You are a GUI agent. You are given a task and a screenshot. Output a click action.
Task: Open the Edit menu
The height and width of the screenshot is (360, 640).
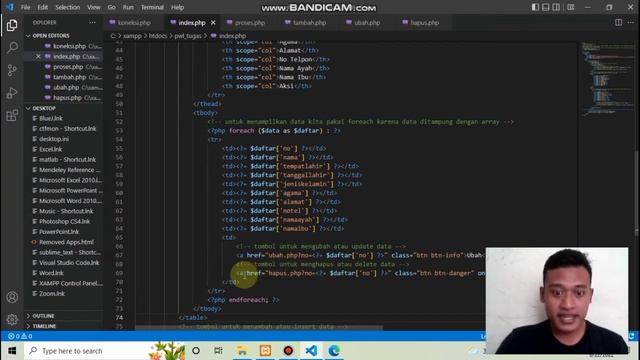click(42, 7)
